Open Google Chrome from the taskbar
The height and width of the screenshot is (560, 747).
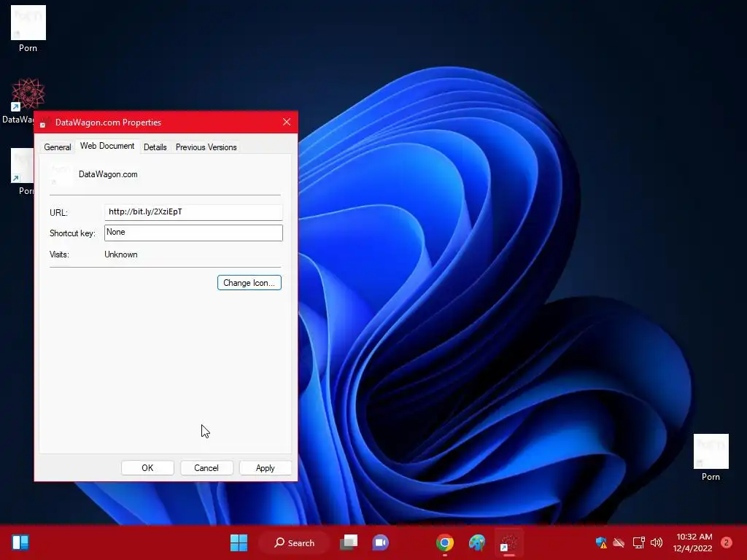(444, 542)
